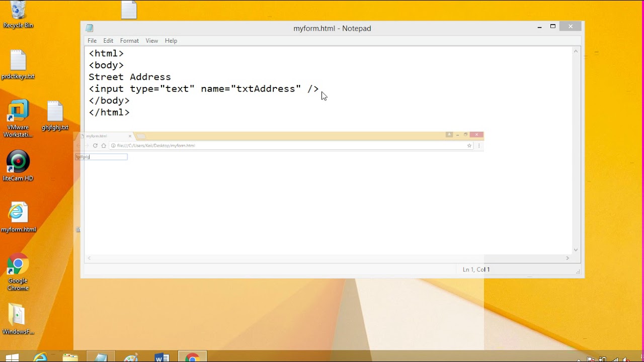Select the myform.html desktop file
The width and height of the screenshot is (644, 362).
[x=18, y=217]
